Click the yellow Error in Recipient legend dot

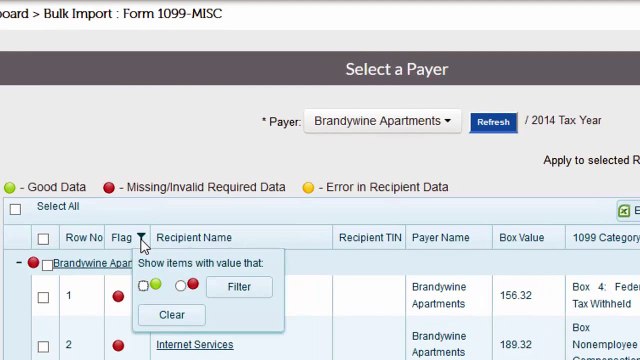308,187
